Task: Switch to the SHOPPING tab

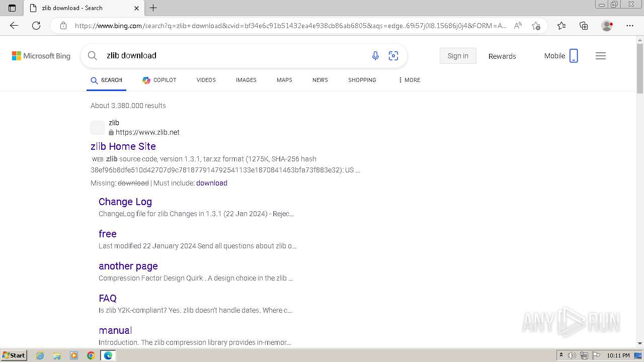Action: click(x=362, y=80)
